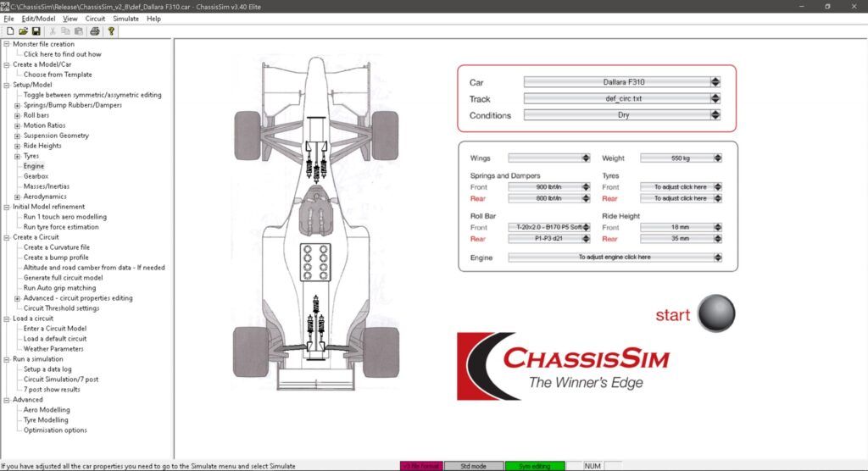
Task: Click rear Tyres 'To adjust click here' field
Action: (682, 198)
